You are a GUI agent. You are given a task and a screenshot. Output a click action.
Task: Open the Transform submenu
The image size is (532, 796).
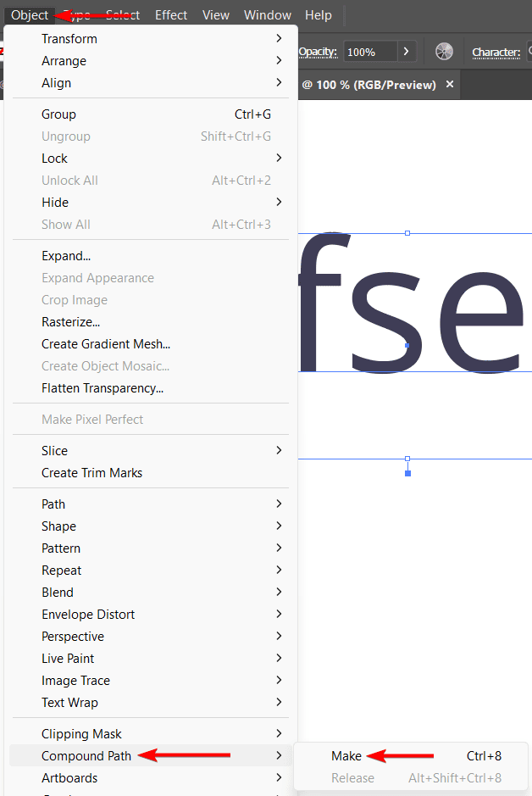pos(69,39)
